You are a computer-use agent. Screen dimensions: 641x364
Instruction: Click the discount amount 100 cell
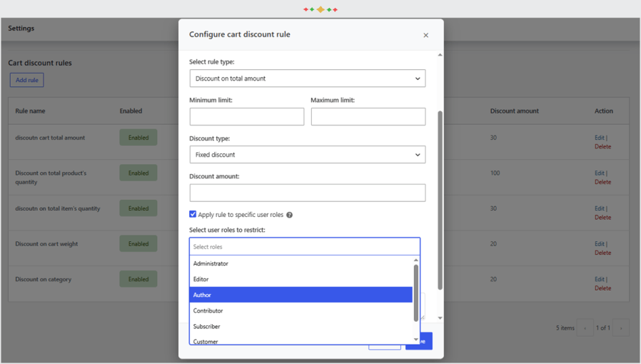click(495, 173)
